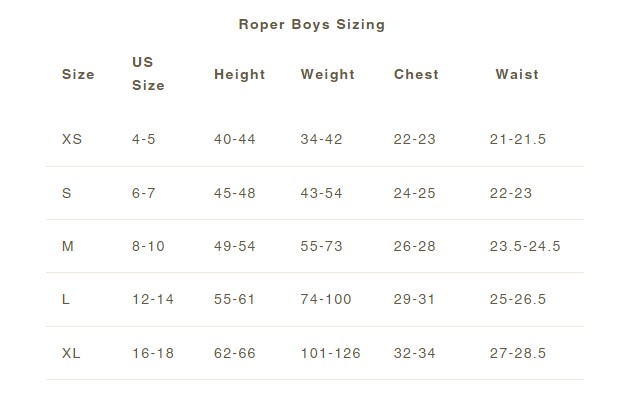This screenshot has width=619, height=402.
Task: Select the XS size row label
Action: (72, 139)
